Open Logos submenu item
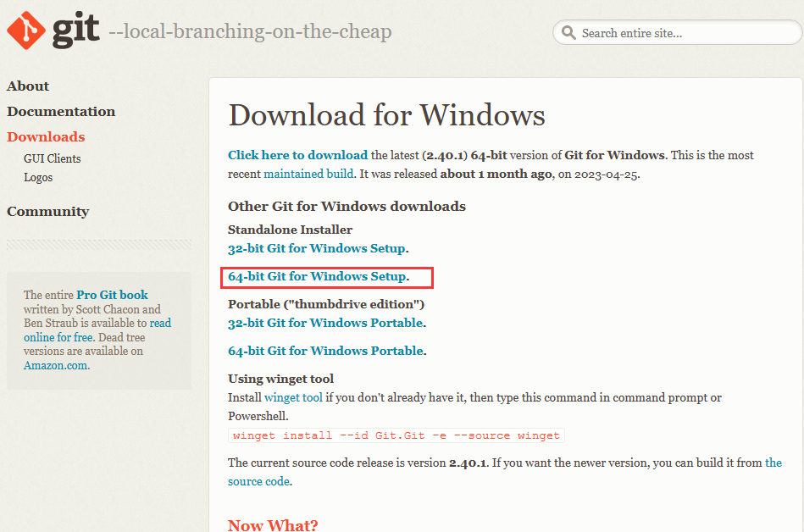The image size is (804, 532). [38, 177]
